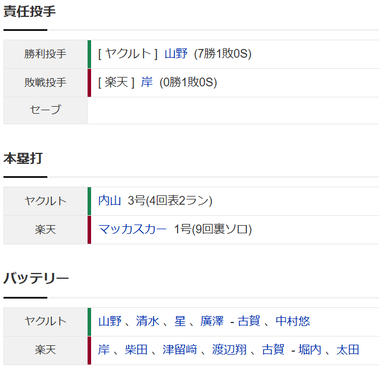Open the 内山 home run player link
The width and height of the screenshot is (379, 368).
109,200
